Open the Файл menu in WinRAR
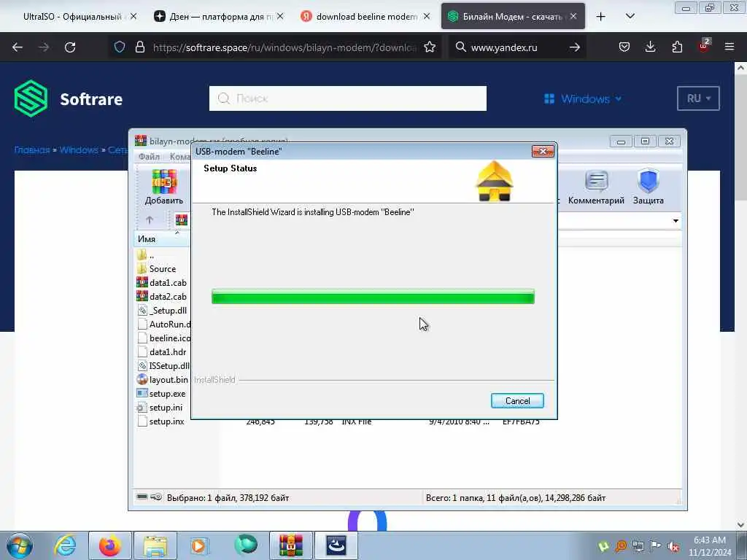The height and width of the screenshot is (560, 747). coord(149,156)
